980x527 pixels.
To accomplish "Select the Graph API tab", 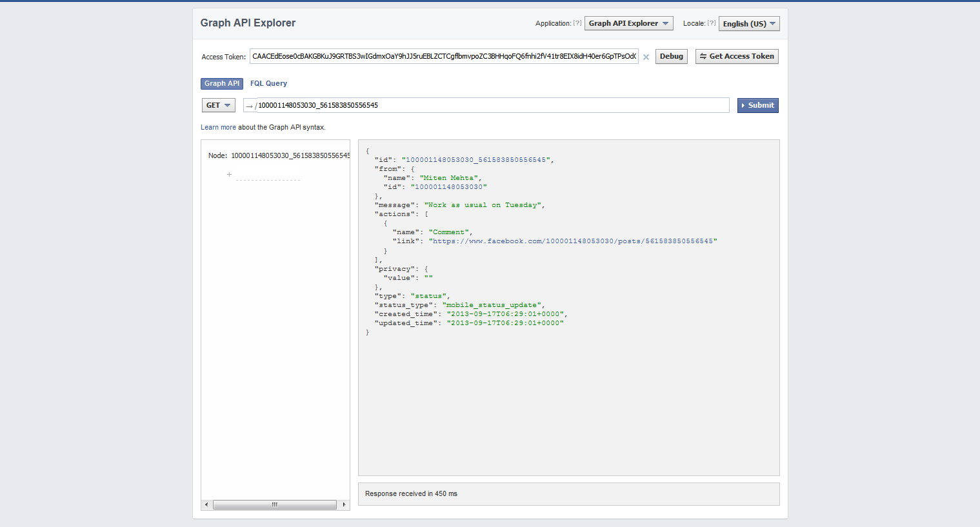I will point(222,83).
